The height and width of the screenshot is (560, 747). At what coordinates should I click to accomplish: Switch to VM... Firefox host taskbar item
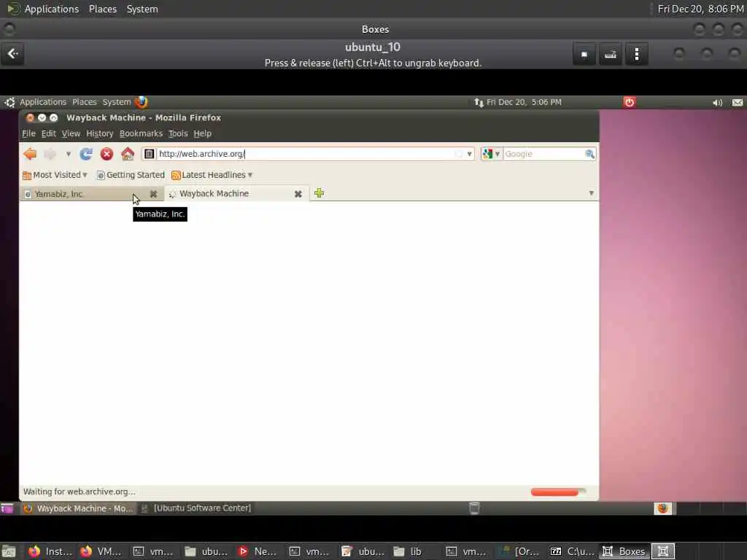click(x=101, y=551)
